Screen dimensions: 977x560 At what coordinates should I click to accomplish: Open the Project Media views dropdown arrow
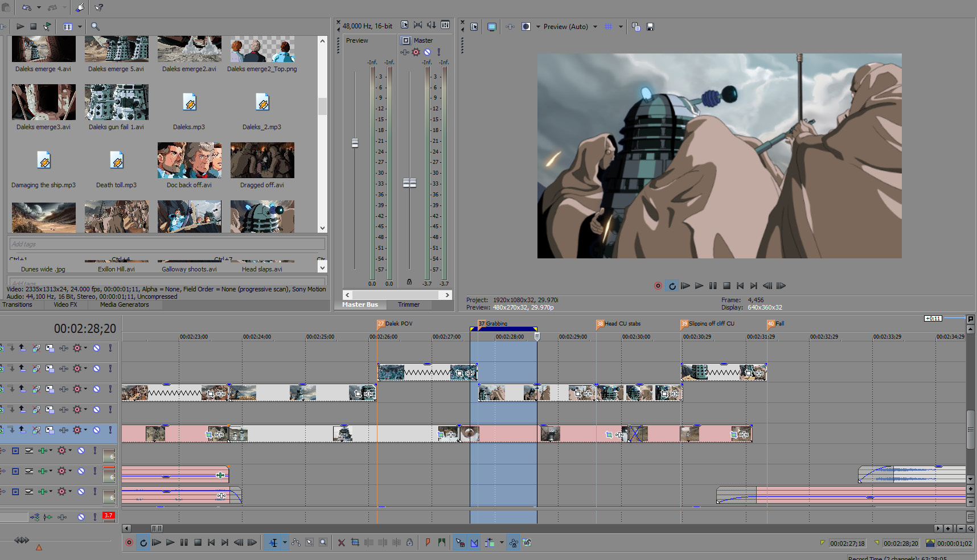80,26
